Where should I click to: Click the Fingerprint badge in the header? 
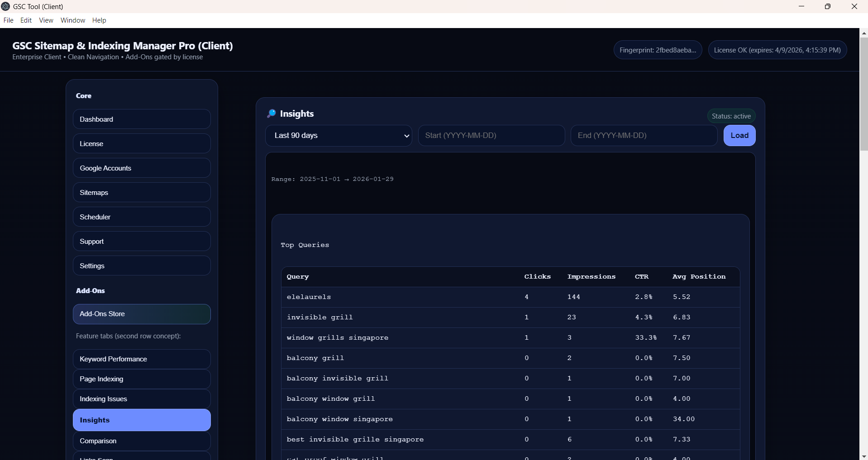pyautogui.click(x=658, y=50)
